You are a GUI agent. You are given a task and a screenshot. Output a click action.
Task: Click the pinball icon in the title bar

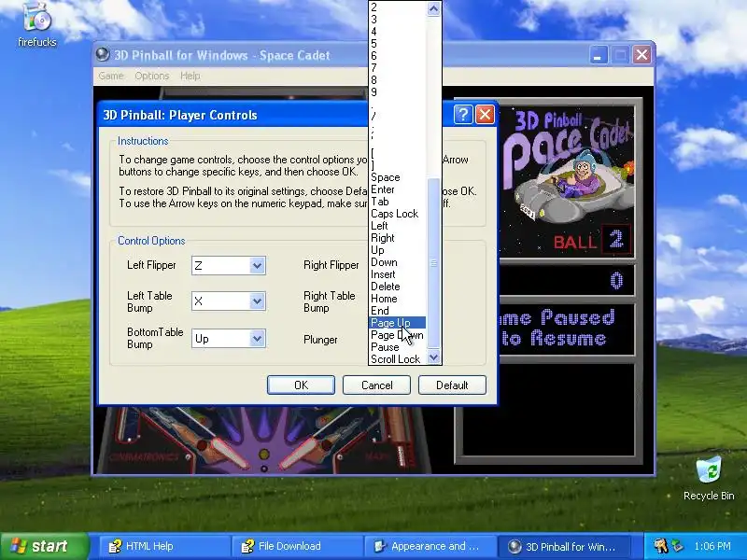(x=103, y=55)
